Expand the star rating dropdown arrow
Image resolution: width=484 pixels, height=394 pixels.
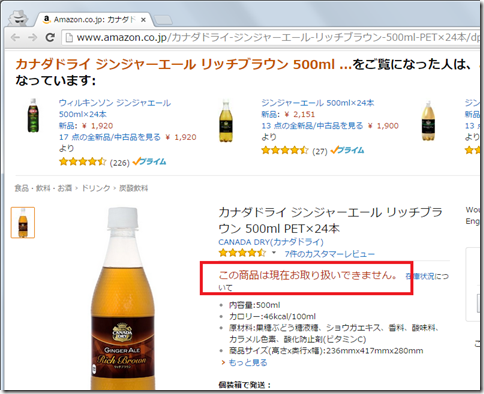click(274, 253)
